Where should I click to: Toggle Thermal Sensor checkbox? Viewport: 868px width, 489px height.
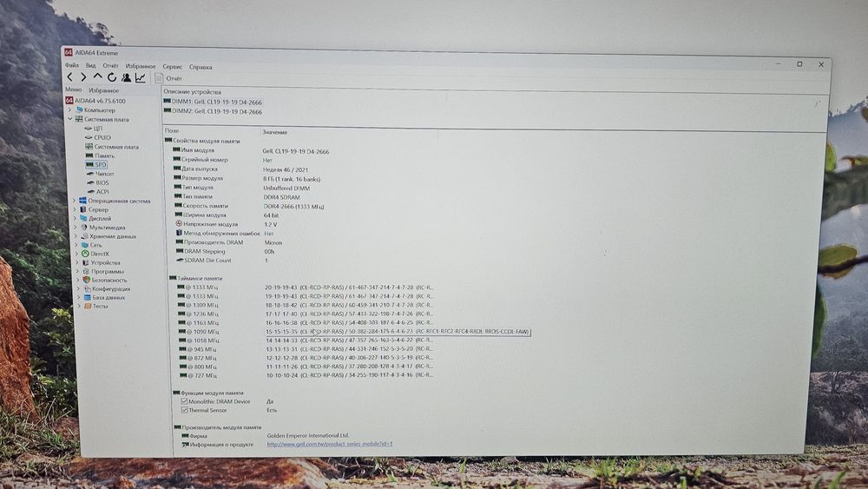pos(184,410)
